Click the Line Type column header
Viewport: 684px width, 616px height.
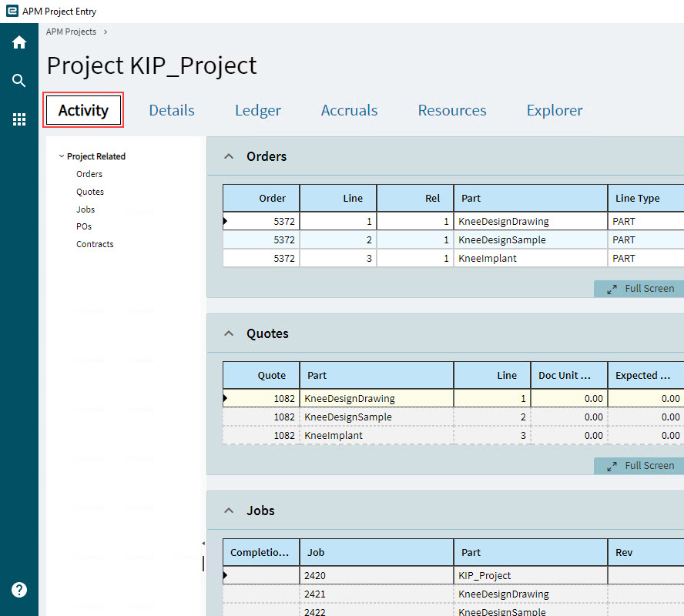coord(646,199)
